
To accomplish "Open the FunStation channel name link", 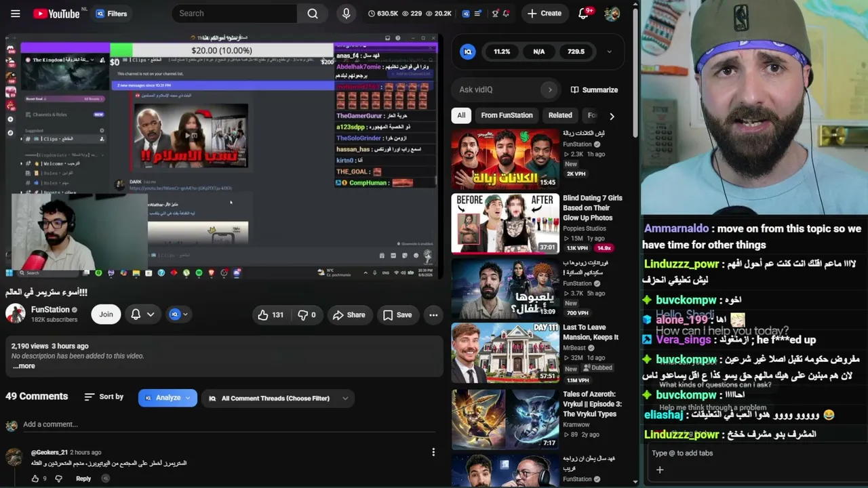I will 50,310.
